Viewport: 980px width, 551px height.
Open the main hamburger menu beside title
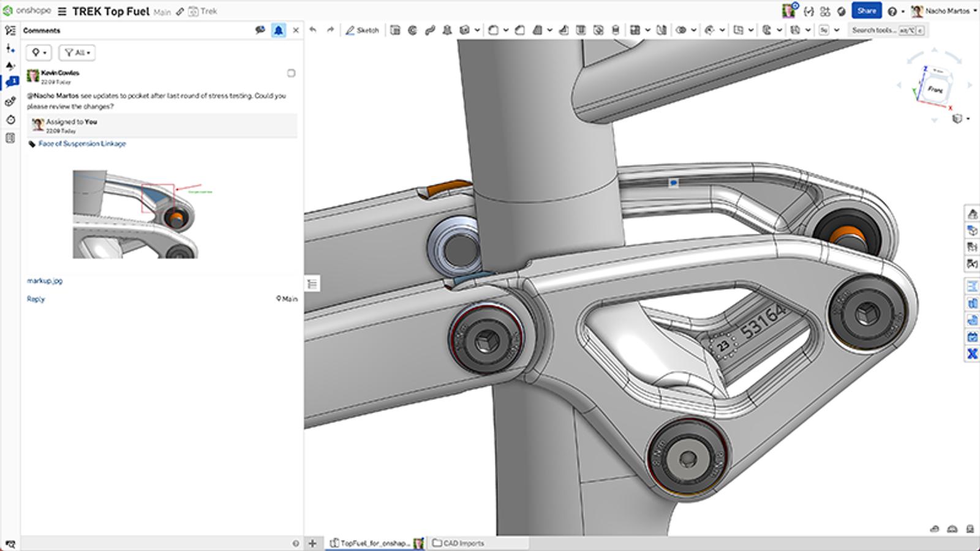[62, 12]
